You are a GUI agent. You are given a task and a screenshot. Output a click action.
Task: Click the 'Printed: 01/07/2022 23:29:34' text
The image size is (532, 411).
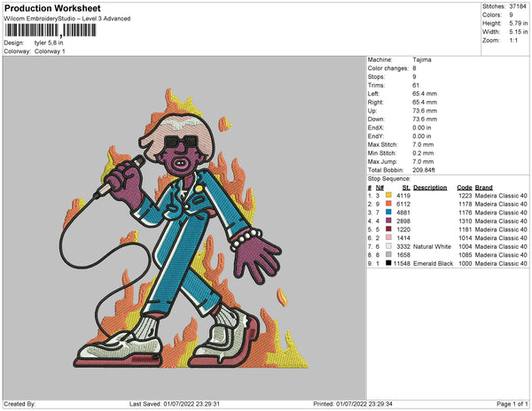(x=353, y=404)
